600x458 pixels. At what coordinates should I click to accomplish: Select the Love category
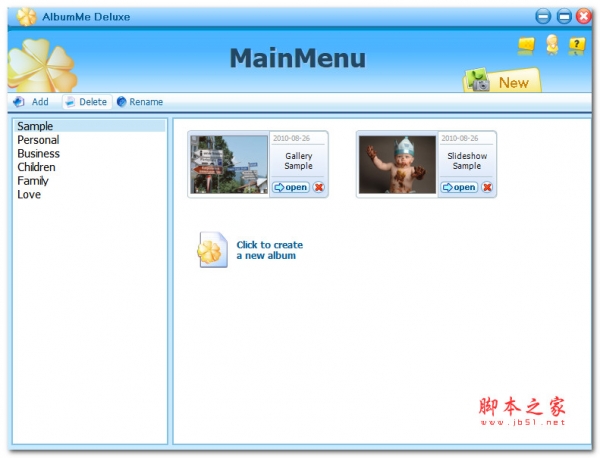pyautogui.click(x=90, y=194)
